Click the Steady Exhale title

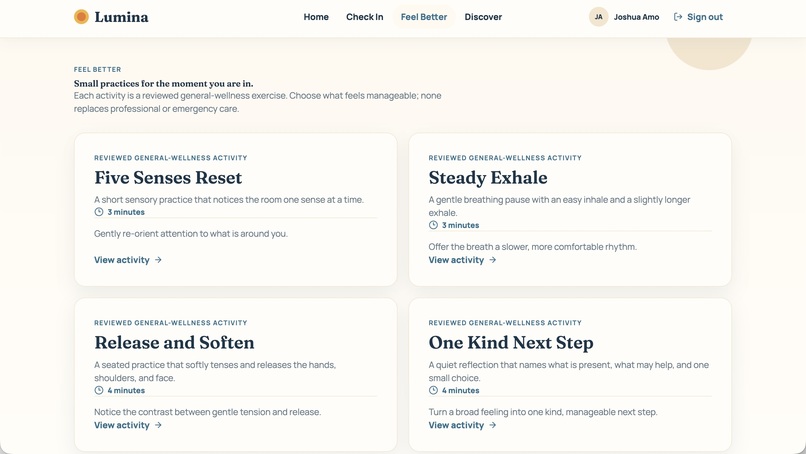tap(488, 177)
